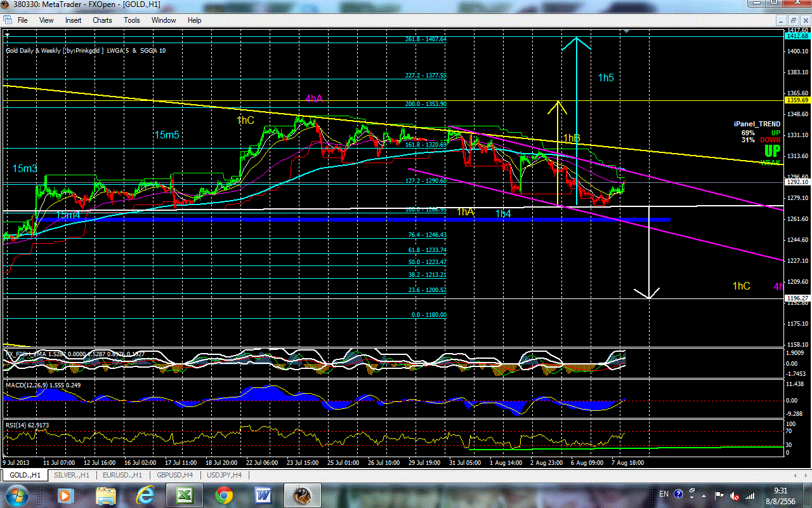Switch to Excel on the taskbar
Viewport: 812px width, 508px height.
pyautogui.click(x=185, y=495)
